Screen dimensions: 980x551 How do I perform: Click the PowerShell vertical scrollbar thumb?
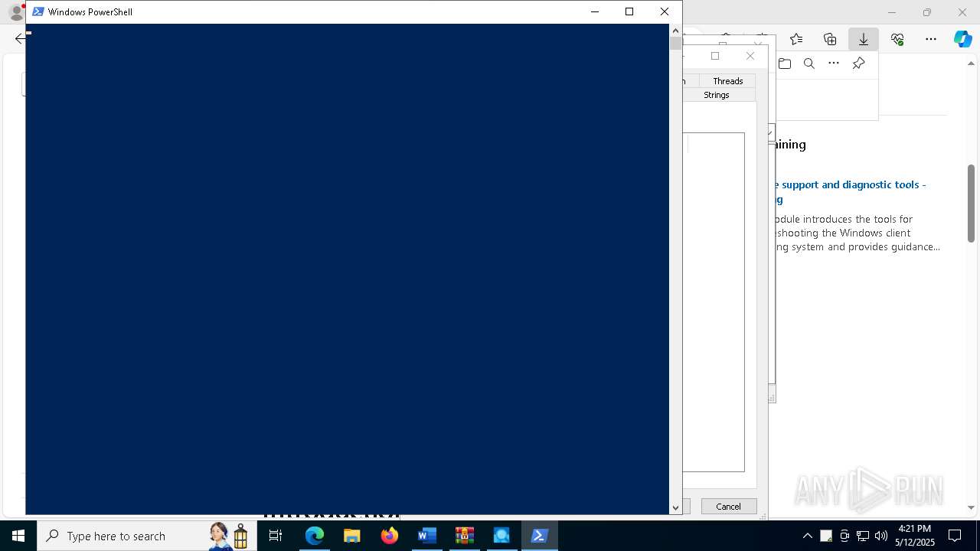point(675,44)
